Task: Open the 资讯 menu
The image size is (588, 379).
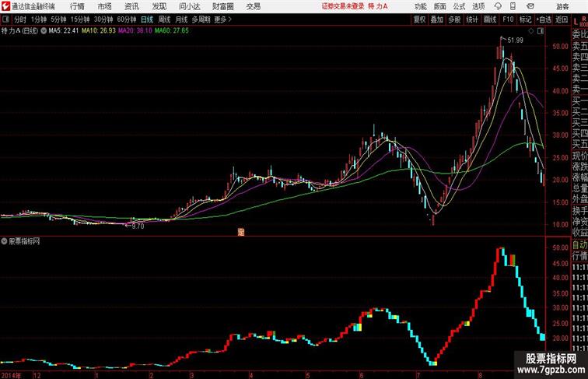Action: (x=131, y=6)
